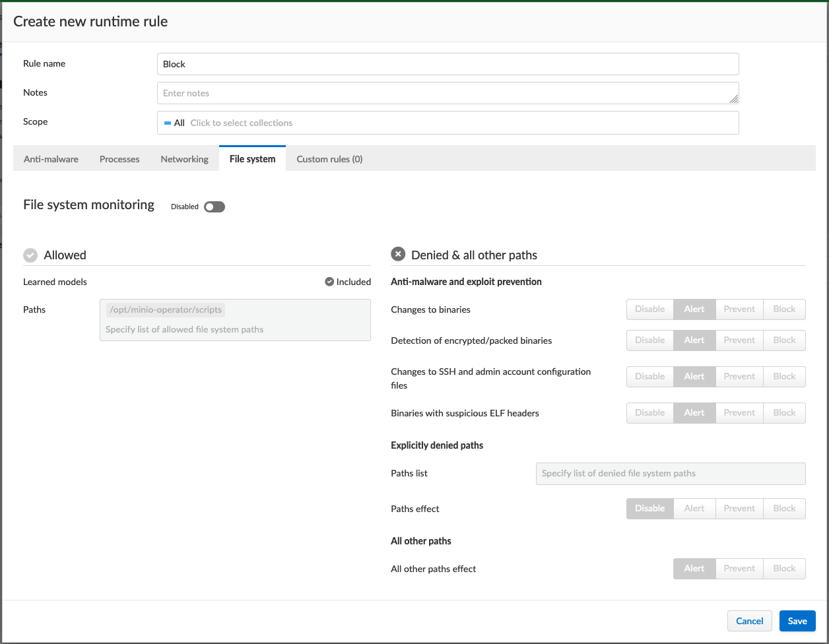The image size is (829, 644).
Task: Cancel the runtime rule creation
Action: 749,621
